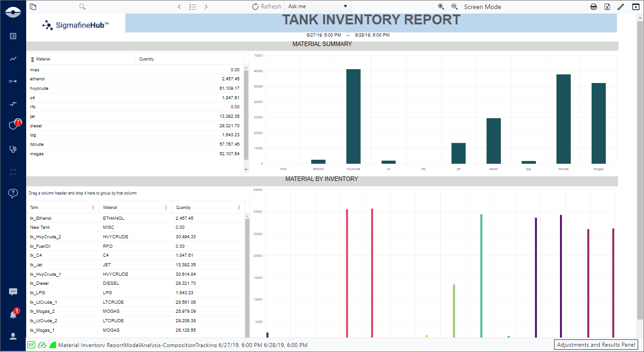Open the Ask me dropdown
The image size is (644, 352).
(x=317, y=7)
